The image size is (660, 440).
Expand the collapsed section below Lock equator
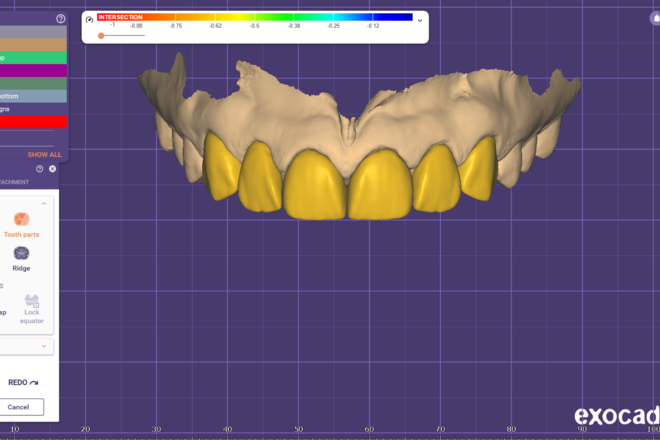point(44,346)
